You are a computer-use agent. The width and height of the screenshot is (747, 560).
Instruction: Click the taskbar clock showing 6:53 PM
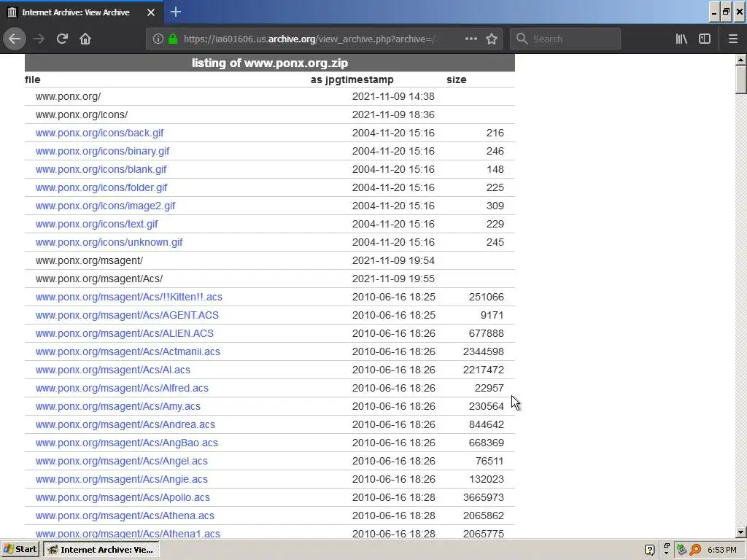[x=721, y=550]
